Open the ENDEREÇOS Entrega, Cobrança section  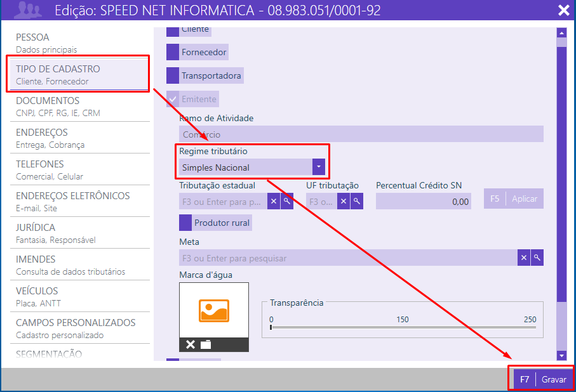pos(80,138)
